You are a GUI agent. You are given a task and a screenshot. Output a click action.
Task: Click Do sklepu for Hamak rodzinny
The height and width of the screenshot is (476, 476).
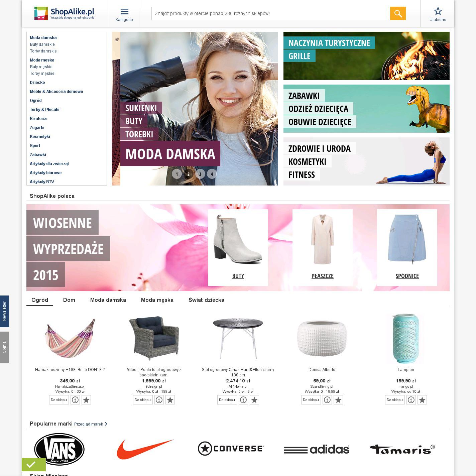59,400
